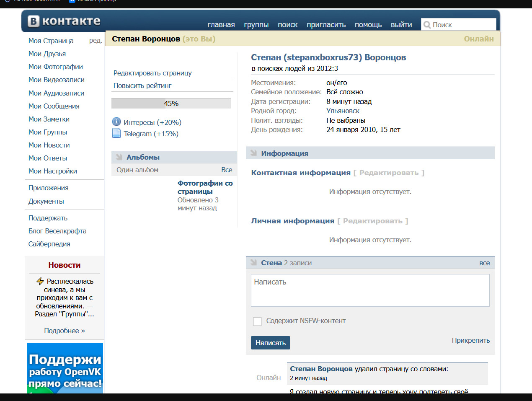Click the 45% profile rating bar
This screenshot has height=401, width=532.
click(x=171, y=103)
